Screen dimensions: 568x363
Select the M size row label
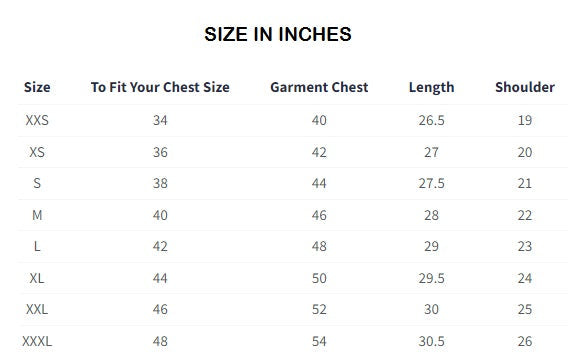click(x=37, y=215)
